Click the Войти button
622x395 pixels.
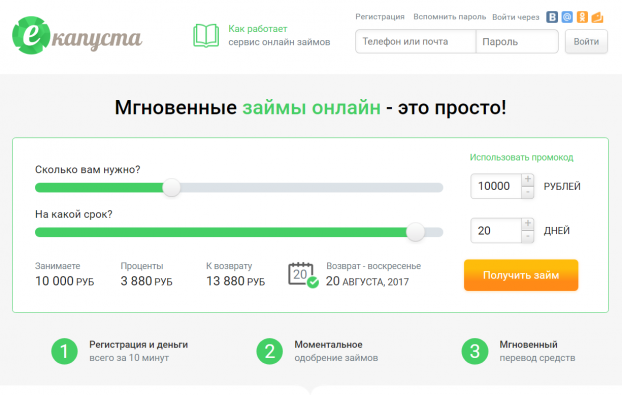point(586,42)
